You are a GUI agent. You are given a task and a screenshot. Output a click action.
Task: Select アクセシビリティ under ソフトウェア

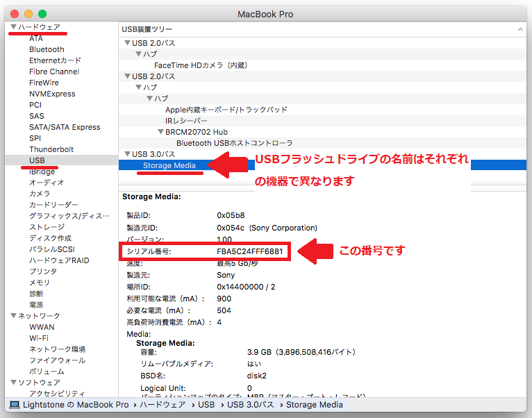click(57, 393)
